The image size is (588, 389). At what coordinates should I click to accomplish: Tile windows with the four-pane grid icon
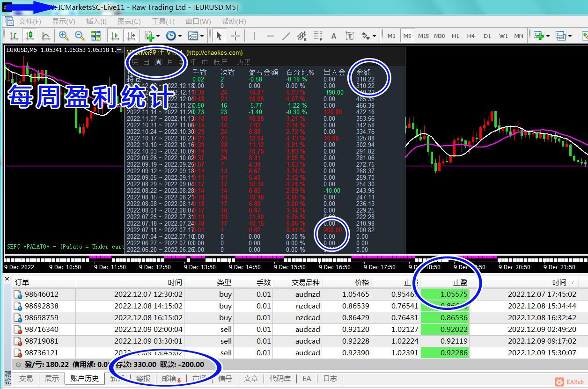pos(96,36)
